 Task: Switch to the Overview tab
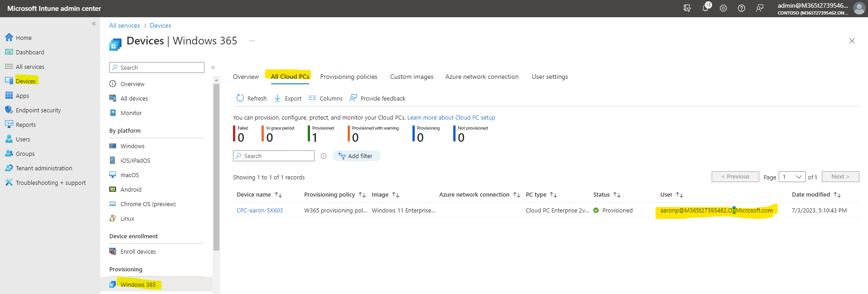246,77
